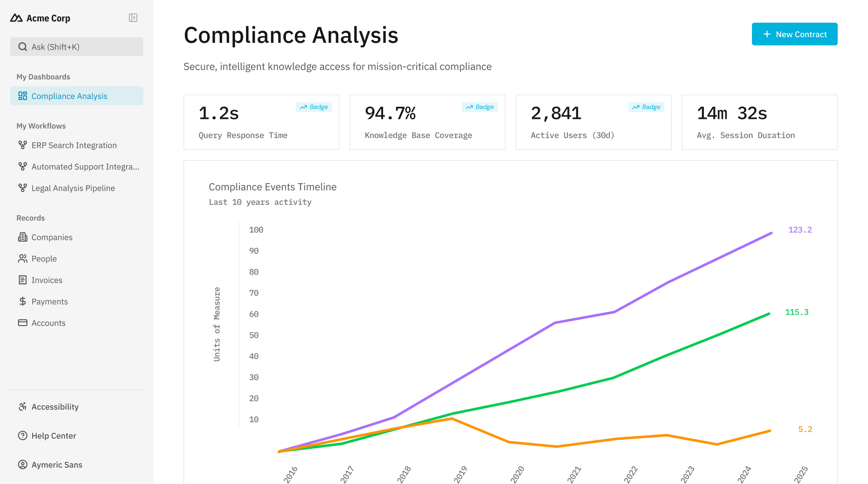Click the Invoices receipt icon
Image resolution: width=868 pixels, height=484 pixels.
[23, 280]
